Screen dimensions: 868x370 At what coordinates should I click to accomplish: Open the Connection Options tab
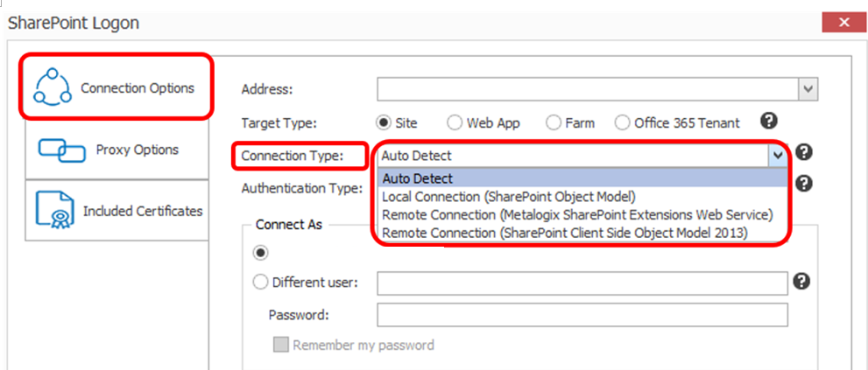pos(114,87)
